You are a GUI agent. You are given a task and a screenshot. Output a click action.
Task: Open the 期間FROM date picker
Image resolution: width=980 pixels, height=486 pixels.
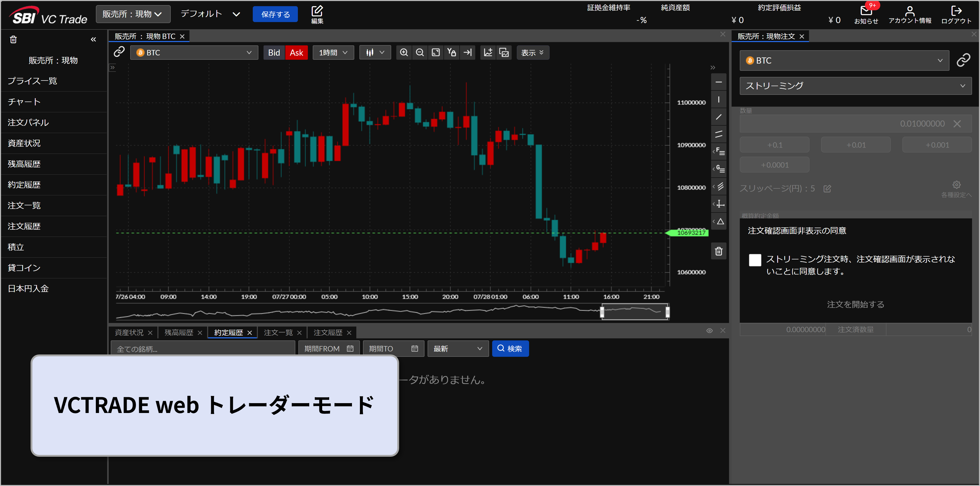coord(329,348)
